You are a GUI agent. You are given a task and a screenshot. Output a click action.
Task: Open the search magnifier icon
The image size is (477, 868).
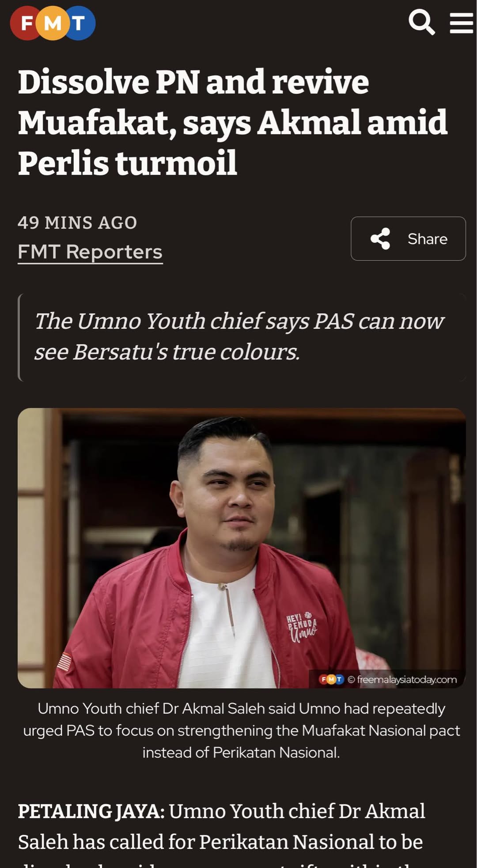coord(421,22)
